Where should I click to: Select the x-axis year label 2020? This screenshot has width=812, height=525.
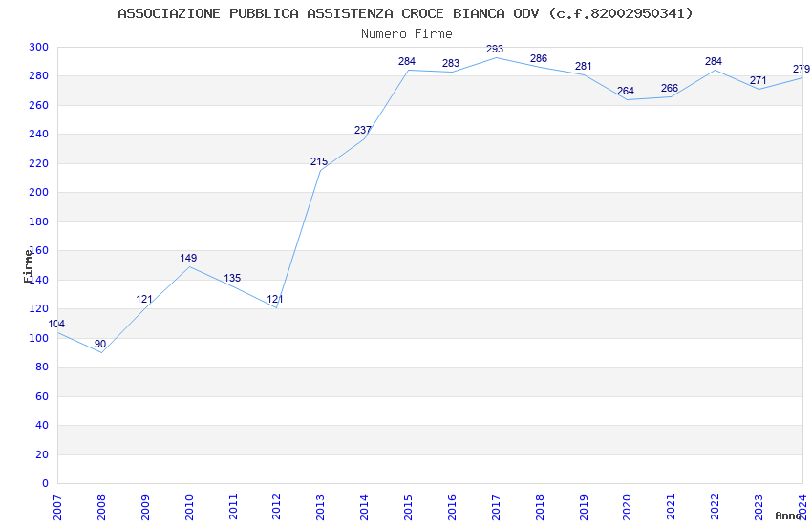pos(627,508)
